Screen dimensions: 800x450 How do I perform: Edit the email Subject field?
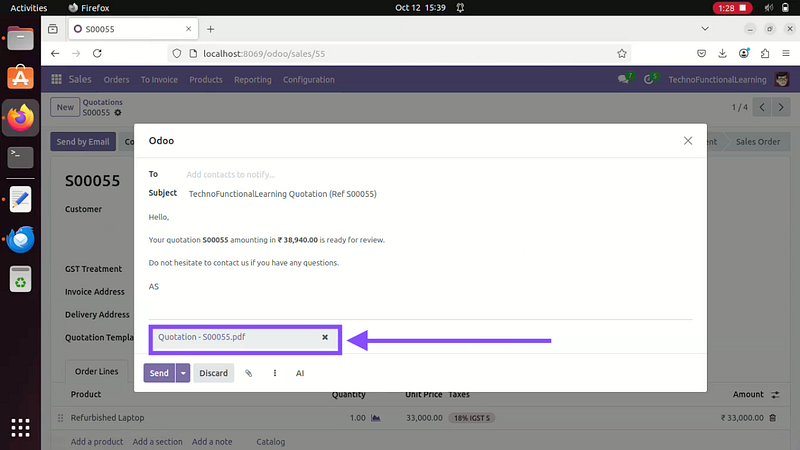[x=400, y=194]
